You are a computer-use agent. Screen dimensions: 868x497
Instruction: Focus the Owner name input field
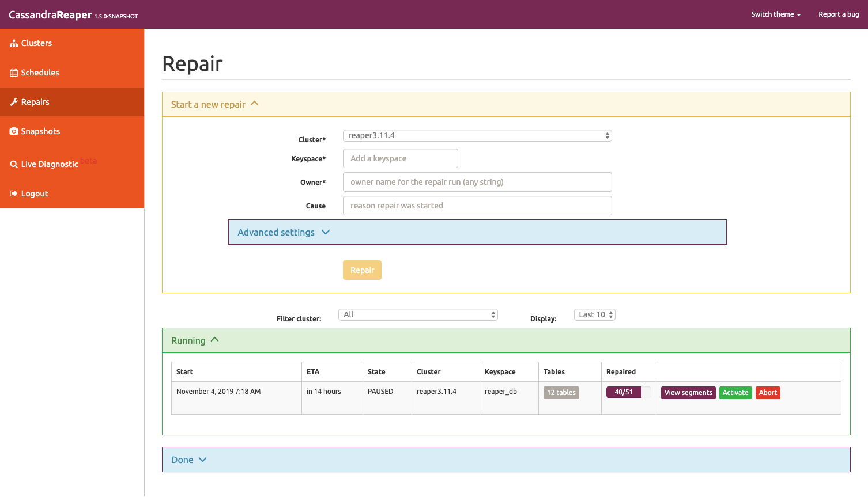(477, 182)
